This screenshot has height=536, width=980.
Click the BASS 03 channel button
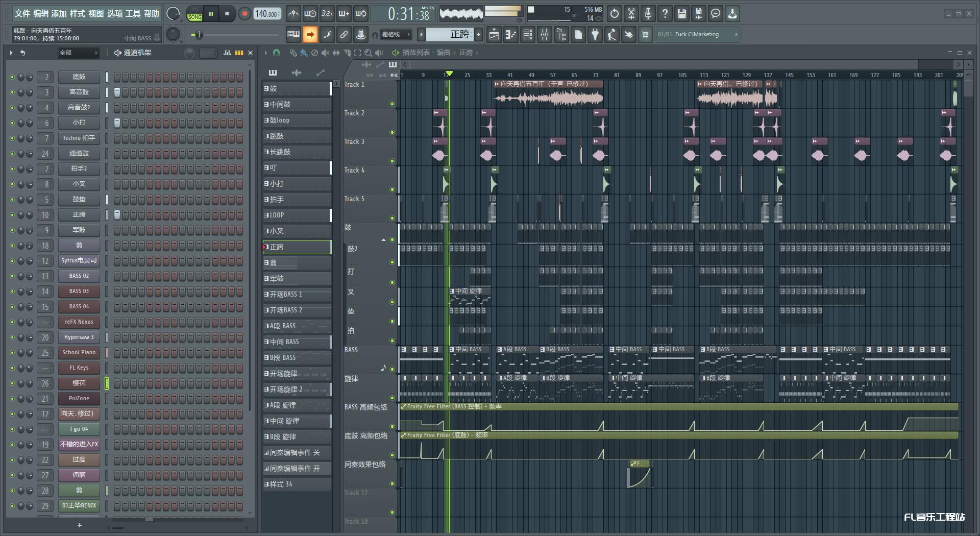[x=79, y=291]
